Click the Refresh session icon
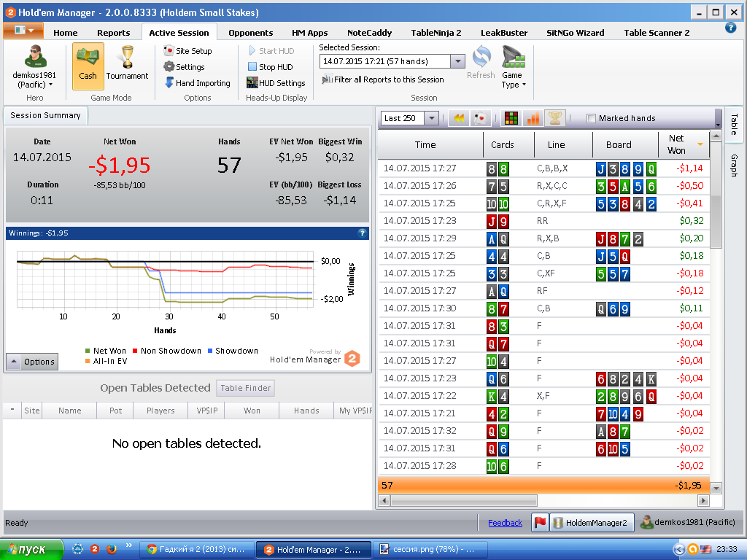 click(x=481, y=63)
